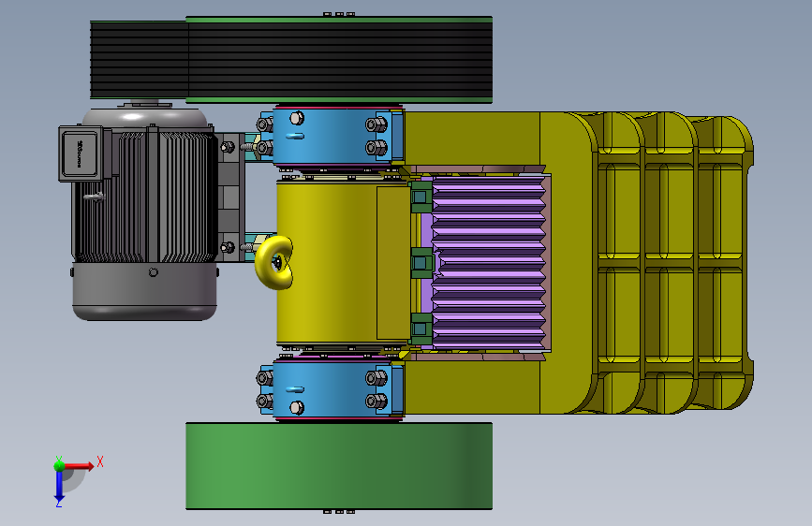
Task: Select the dark motor mounting bracket plate
Action: point(230,197)
